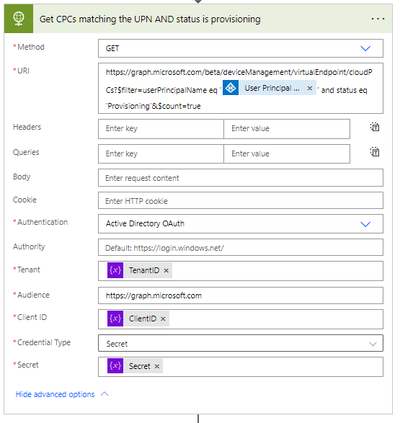The image size is (400, 423).
Task: Click inside the URI field text
Action: (241, 88)
